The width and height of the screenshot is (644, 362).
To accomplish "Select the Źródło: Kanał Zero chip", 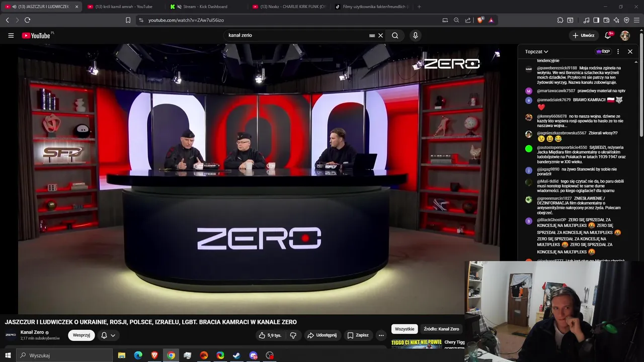I will (441, 329).
